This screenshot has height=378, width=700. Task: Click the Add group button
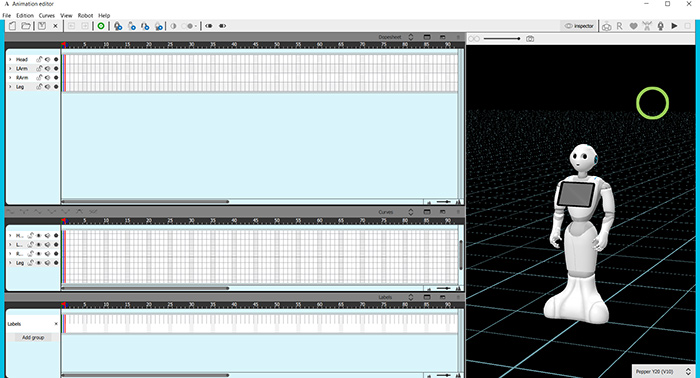[x=33, y=337]
